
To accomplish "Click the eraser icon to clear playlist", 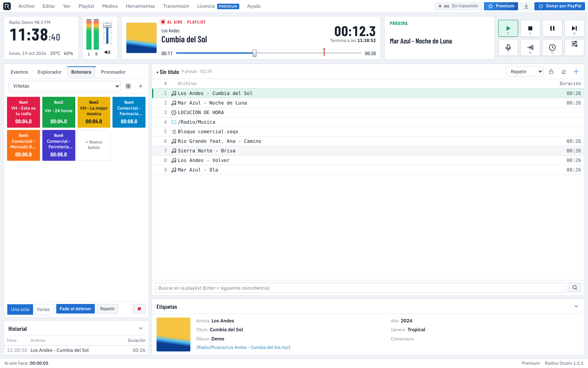I will tap(564, 72).
